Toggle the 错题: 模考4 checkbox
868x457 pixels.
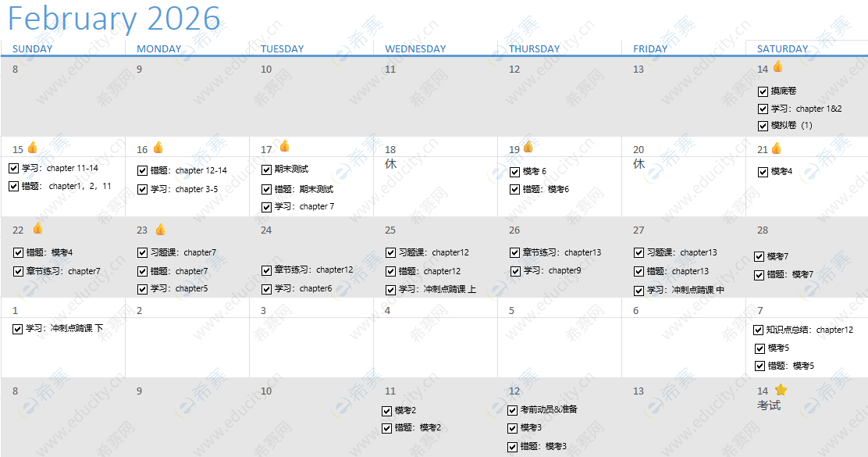[18, 252]
